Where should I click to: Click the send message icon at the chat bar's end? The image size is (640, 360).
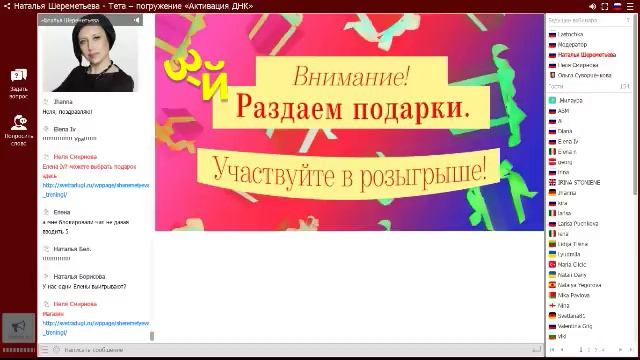click(x=536, y=349)
